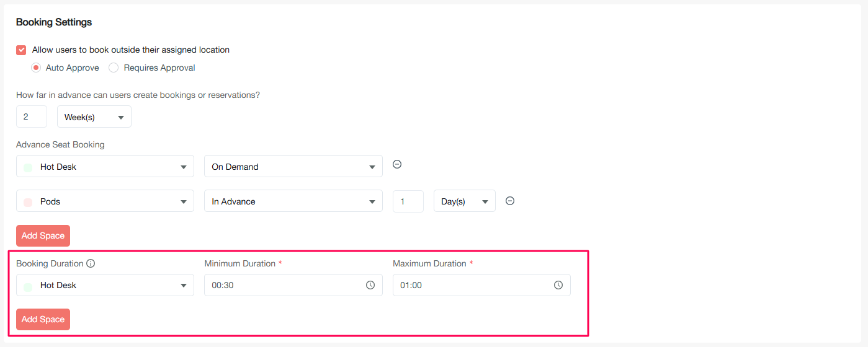Open the Week(s) unit dropdown
The image size is (868, 347).
coord(94,117)
